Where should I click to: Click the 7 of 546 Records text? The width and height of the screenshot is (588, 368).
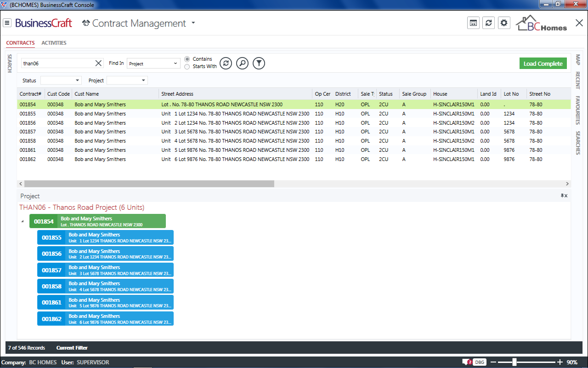point(27,348)
